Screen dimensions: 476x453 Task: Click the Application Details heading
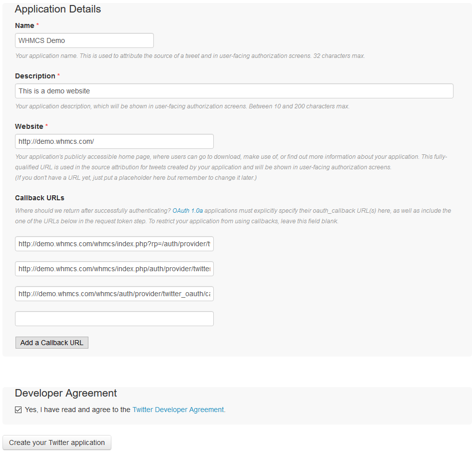tap(58, 9)
